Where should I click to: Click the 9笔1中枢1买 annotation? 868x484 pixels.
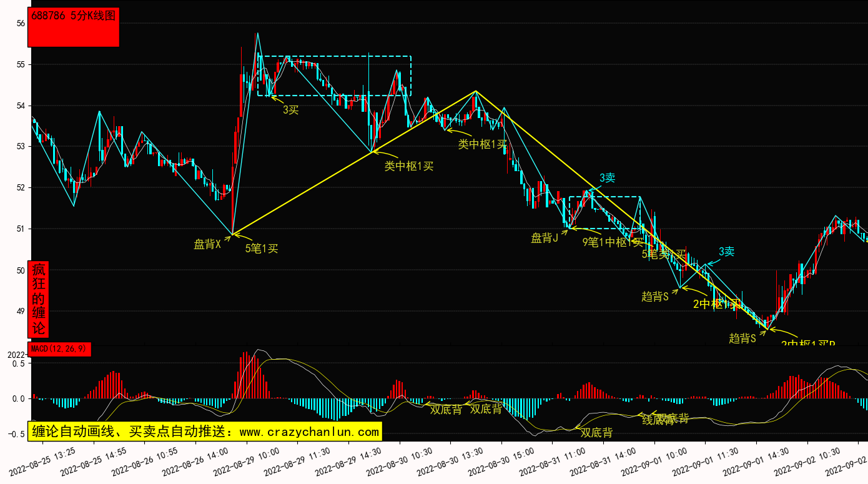(613, 242)
